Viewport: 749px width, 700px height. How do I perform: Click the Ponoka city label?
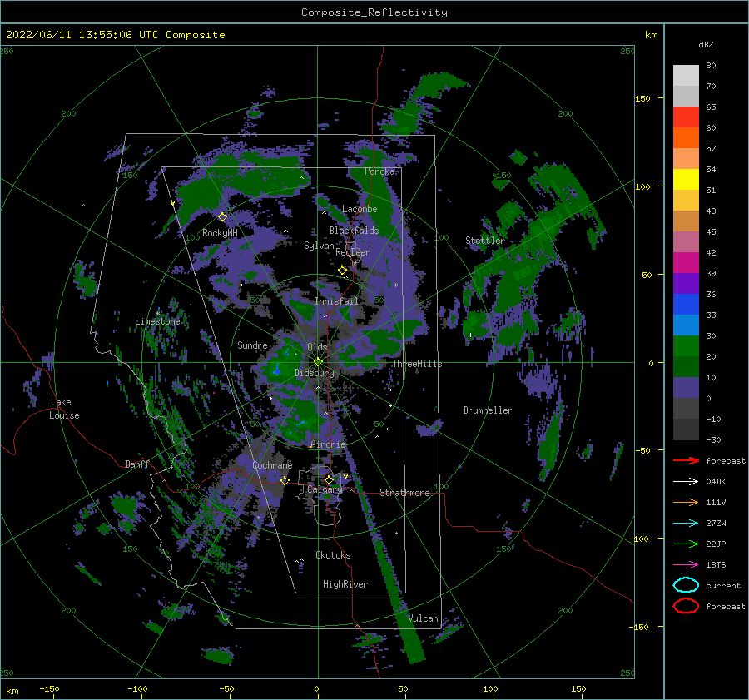[x=379, y=171]
